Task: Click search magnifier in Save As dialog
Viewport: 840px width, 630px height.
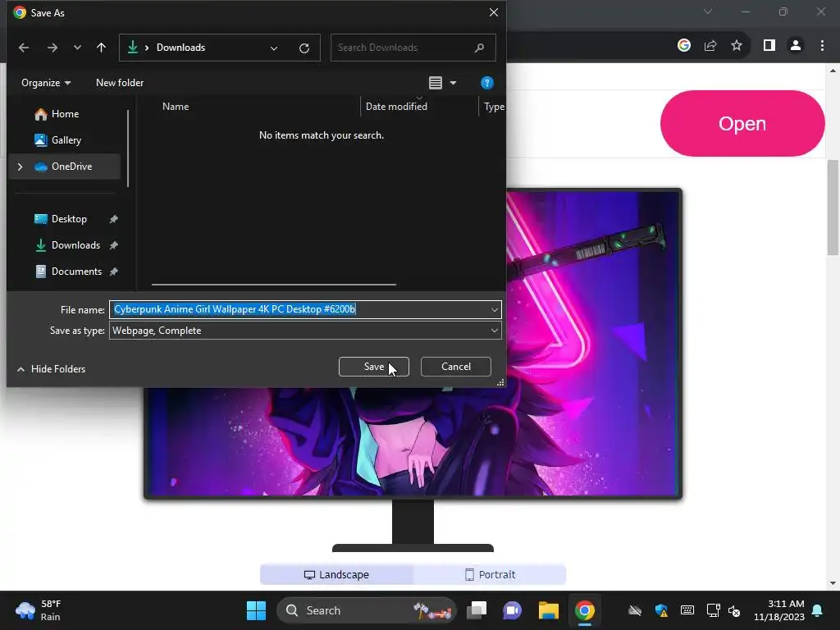Action: pyautogui.click(x=479, y=48)
